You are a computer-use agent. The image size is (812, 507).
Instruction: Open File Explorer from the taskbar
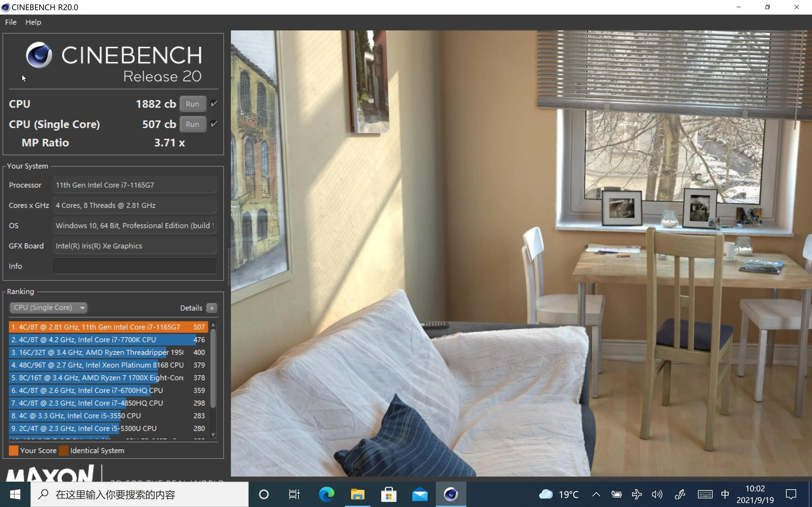(357, 494)
